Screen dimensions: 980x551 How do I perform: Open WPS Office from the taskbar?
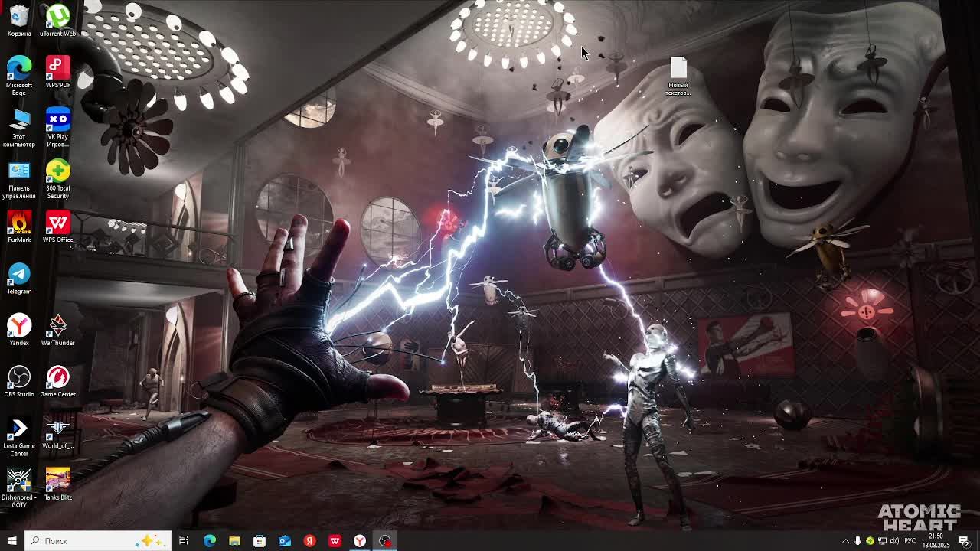335,541
